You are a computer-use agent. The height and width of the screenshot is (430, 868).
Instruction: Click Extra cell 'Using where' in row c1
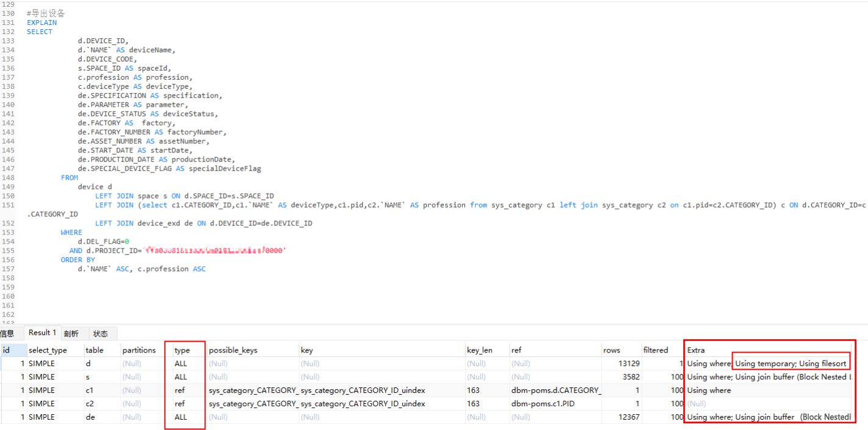point(768,390)
